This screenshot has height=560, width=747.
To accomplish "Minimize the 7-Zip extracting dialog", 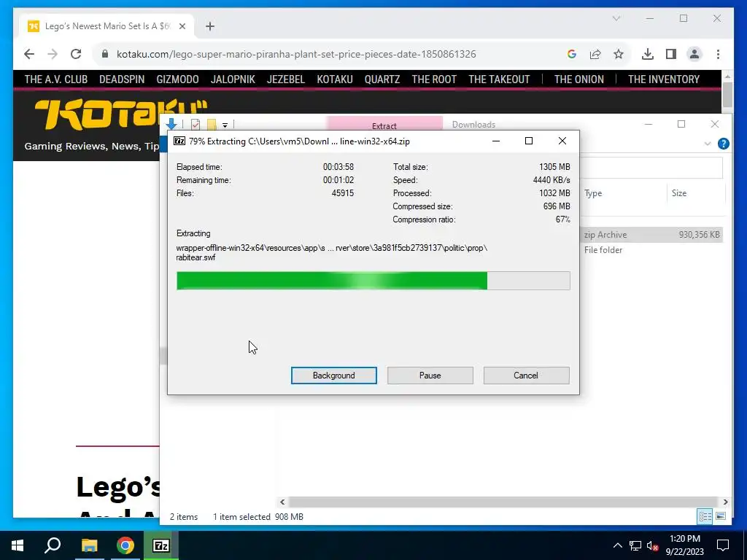I will coord(496,141).
